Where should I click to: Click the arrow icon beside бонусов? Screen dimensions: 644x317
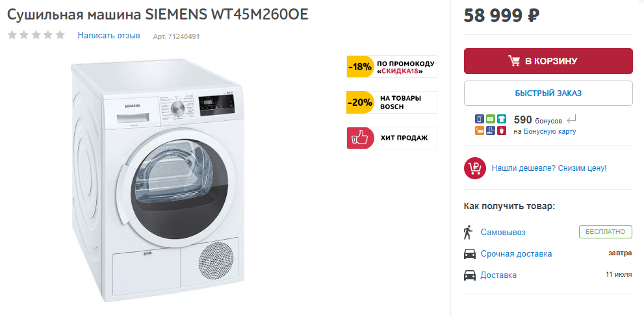coord(572,120)
